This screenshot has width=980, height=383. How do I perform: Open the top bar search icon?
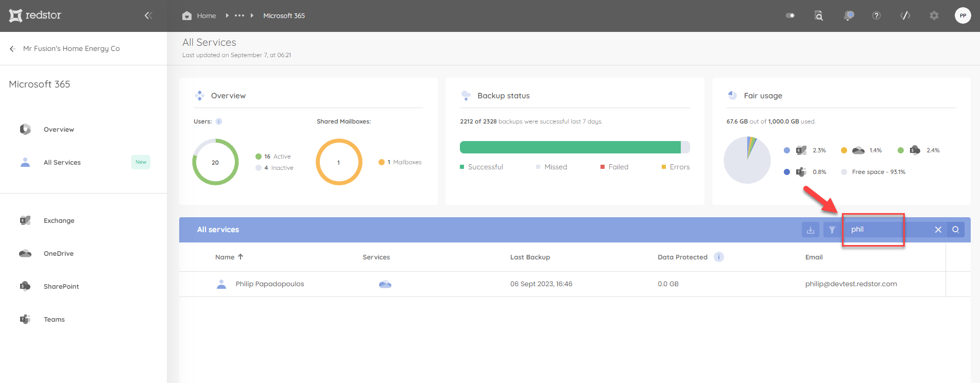pos(819,15)
